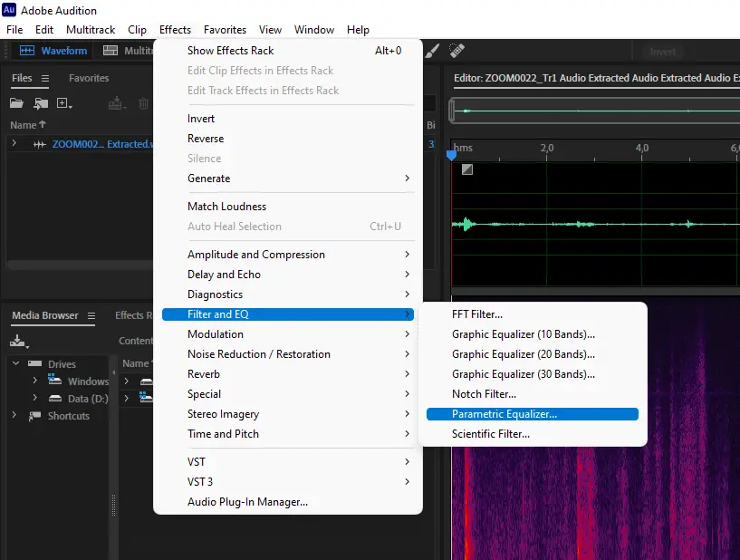The image size is (740, 560).
Task: Click the Drives icon in Media Browser
Action: (x=35, y=363)
